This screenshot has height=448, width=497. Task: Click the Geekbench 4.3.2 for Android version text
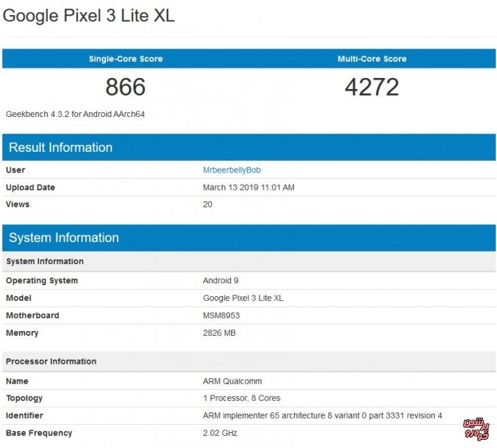[x=75, y=114]
